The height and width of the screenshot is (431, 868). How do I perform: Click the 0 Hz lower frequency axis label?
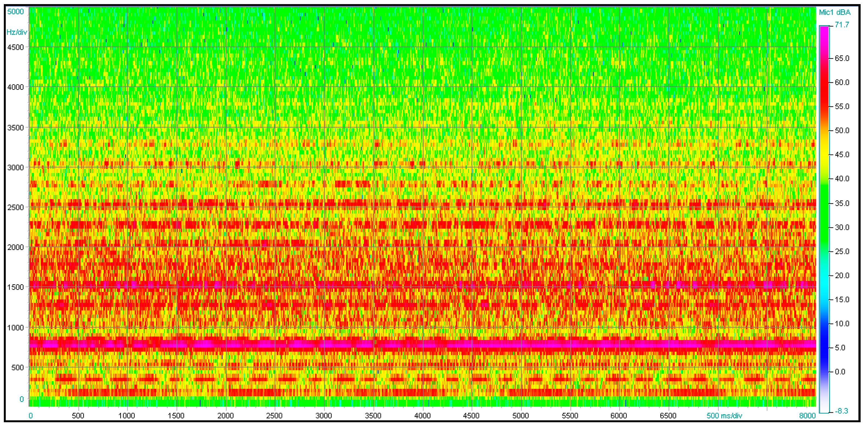pos(22,399)
